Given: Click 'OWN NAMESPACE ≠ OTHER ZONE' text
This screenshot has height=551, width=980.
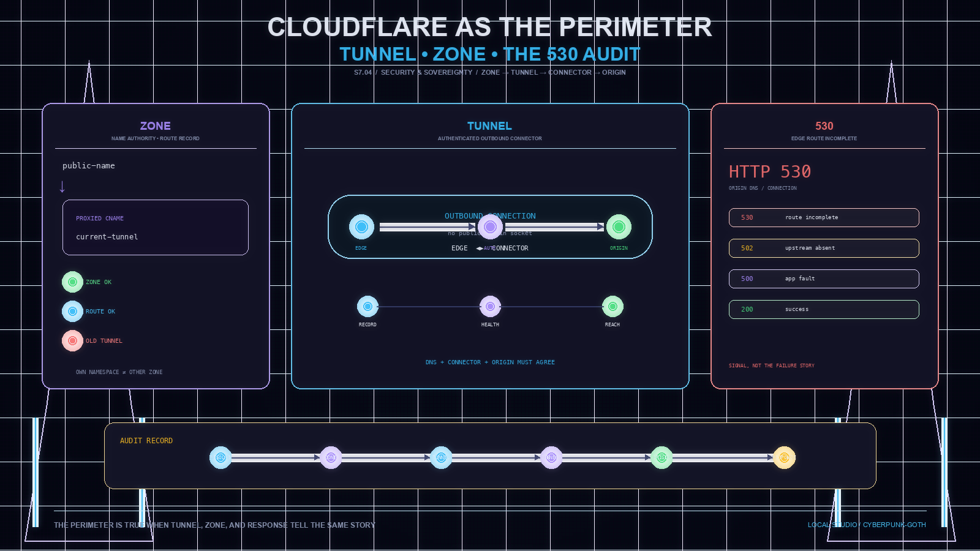Looking at the screenshot, I should click(119, 372).
